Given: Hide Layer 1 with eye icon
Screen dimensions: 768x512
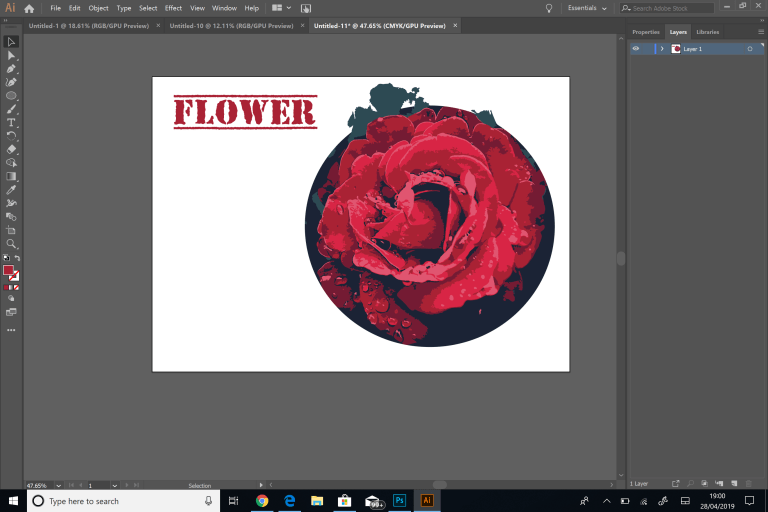Looking at the screenshot, I should [636, 49].
